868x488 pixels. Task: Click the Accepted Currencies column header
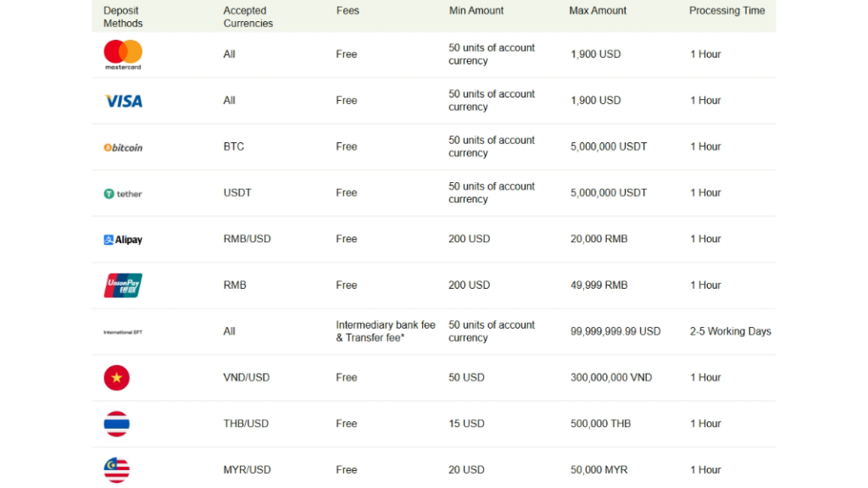248,17
